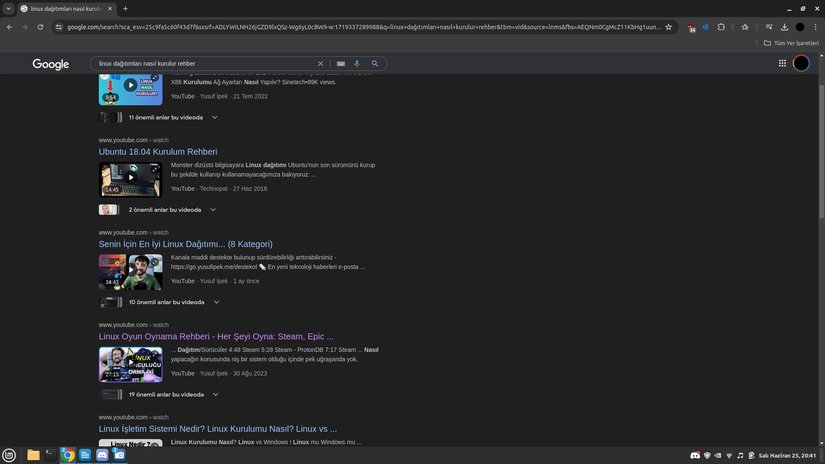Start voice search with the microphone
Viewport: 825px width, 464px height.
pos(357,64)
